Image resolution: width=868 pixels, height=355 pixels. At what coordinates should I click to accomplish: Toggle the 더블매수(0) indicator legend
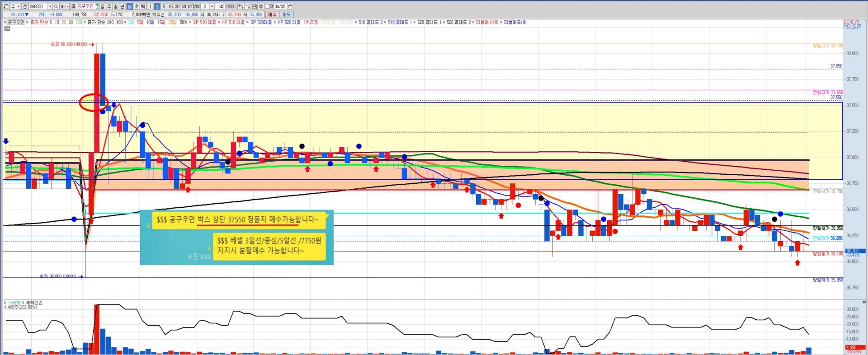[x=485, y=22]
